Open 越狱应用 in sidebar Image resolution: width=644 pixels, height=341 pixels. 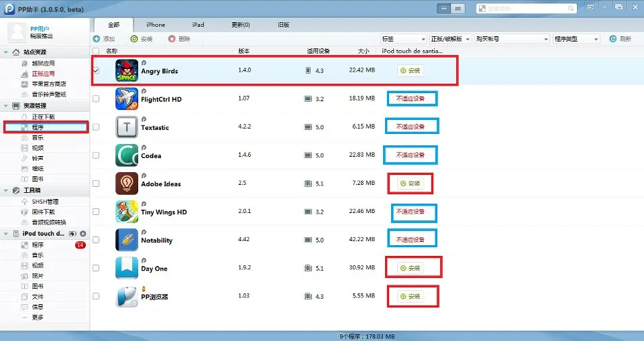(x=43, y=63)
